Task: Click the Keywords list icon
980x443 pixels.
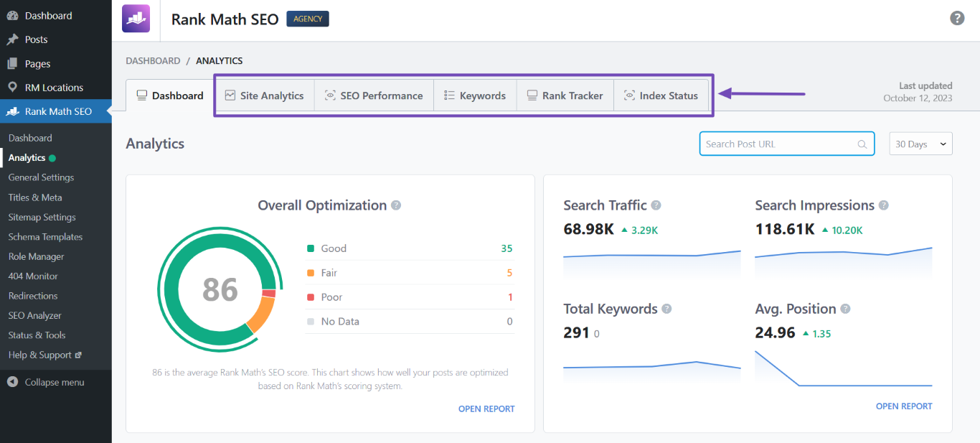Action: tap(449, 95)
